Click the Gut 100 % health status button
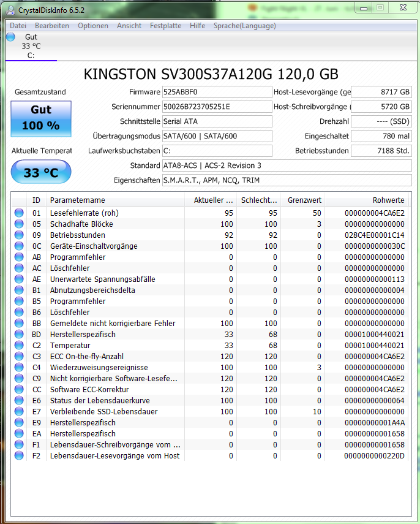The image size is (420, 524). click(41, 119)
